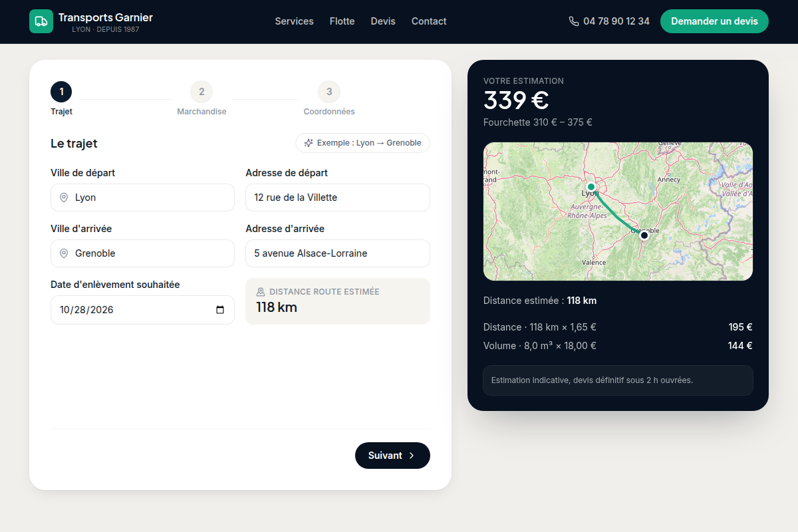
Task: Open the Flotte menu item
Action: coord(342,21)
